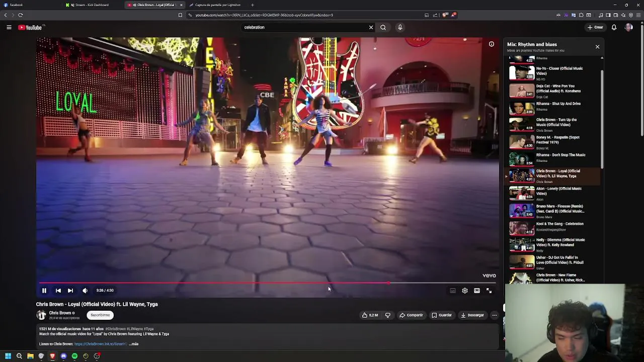Open Spotify from the taskbar
Image resolution: width=644 pixels, height=362 pixels.
[74, 356]
